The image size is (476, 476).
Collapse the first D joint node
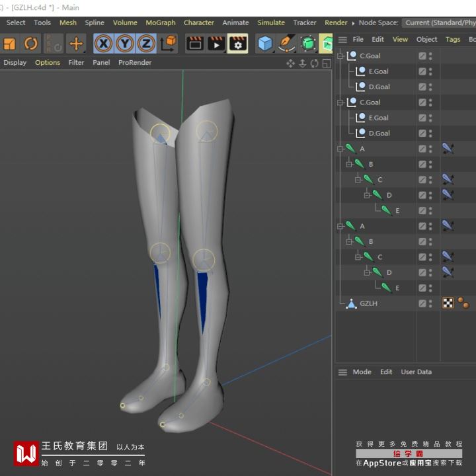click(367, 195)
